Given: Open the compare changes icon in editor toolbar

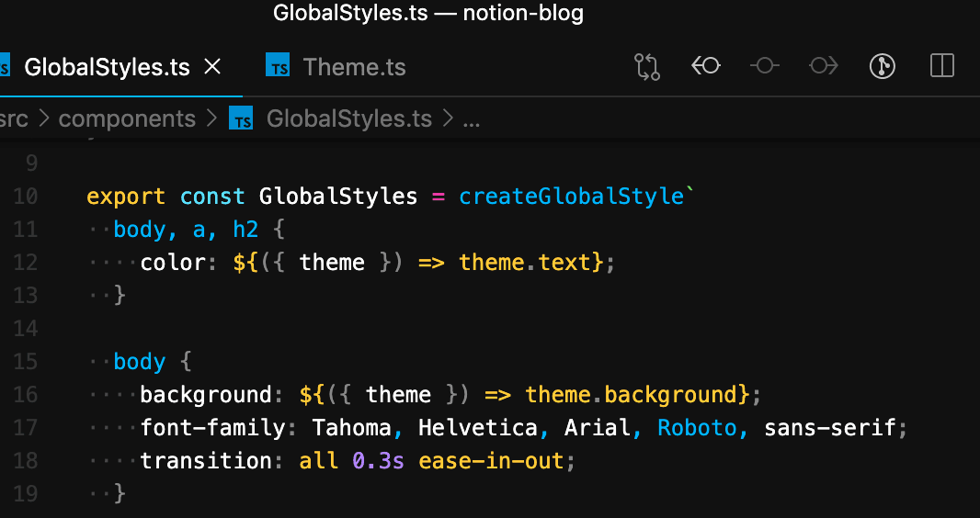Looking at the screenshot, I should coord(647,67).
